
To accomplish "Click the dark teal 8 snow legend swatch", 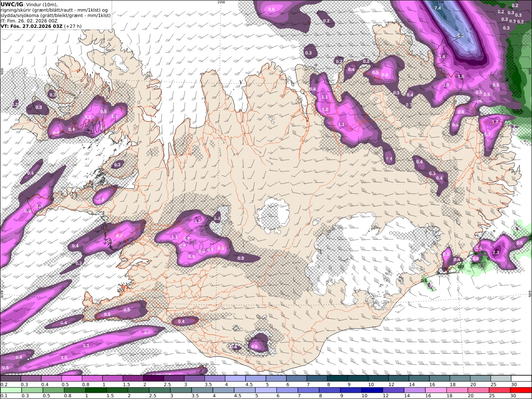I will point(337,379).
